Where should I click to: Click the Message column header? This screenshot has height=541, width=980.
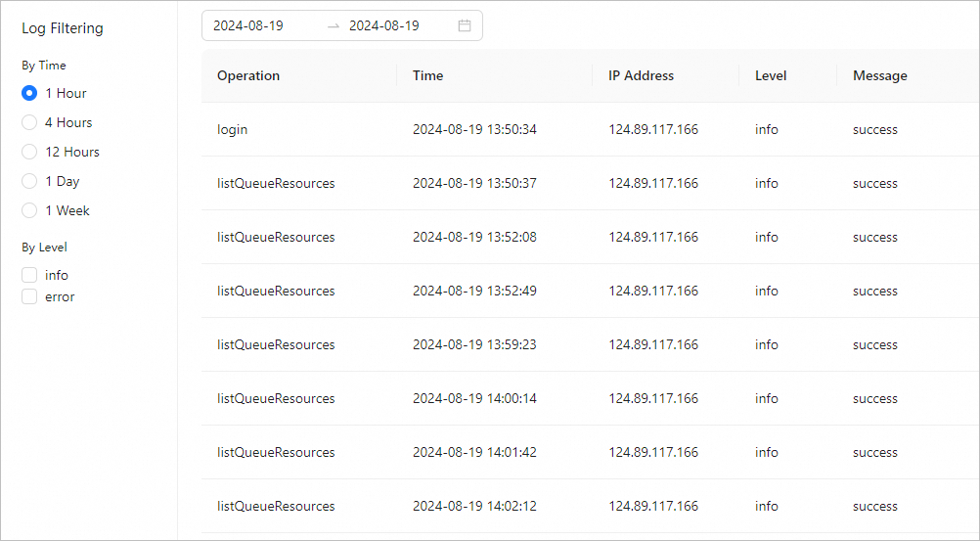coord(880,75)
